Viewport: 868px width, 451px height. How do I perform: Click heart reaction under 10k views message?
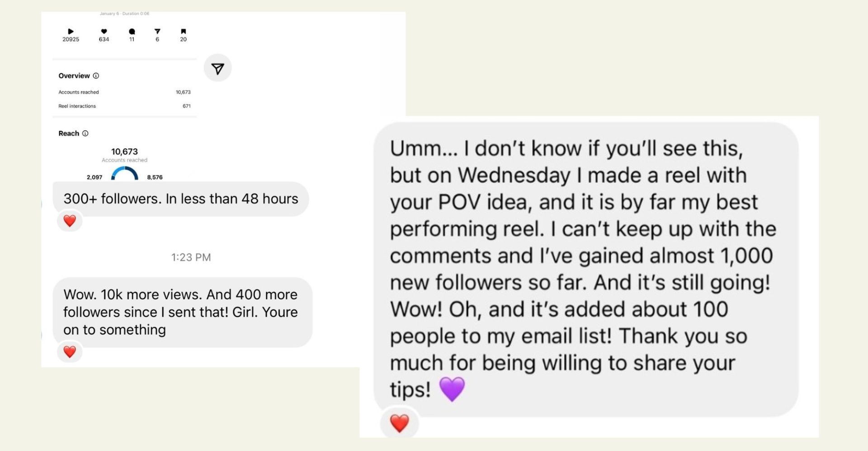point(70,351)
